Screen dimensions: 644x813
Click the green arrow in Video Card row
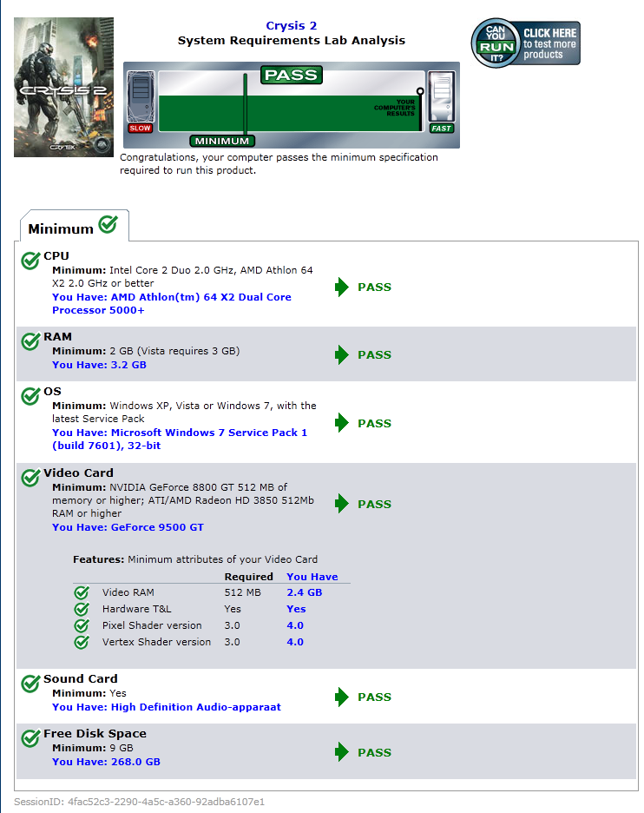342,504
